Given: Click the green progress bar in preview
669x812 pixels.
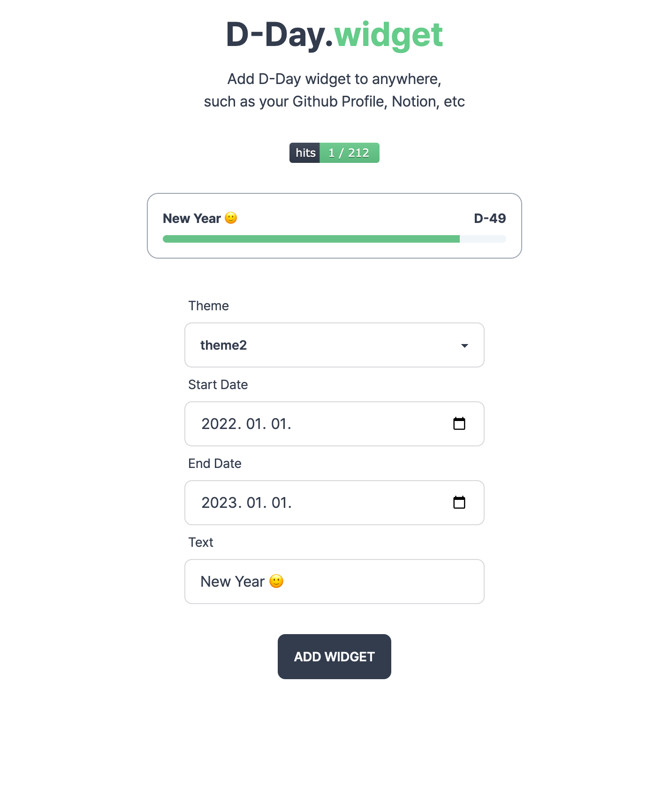Looking at the screenshot, I should 311,239.
